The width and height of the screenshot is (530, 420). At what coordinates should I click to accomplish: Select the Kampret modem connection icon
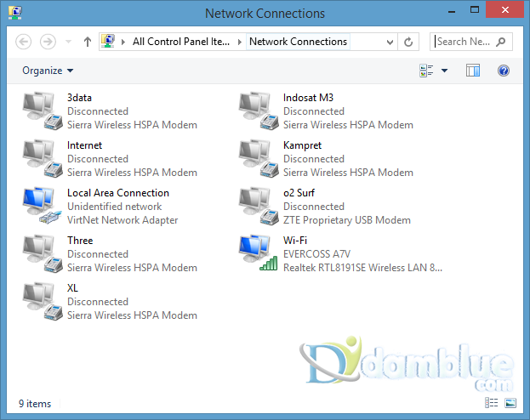tap(259, 158)
